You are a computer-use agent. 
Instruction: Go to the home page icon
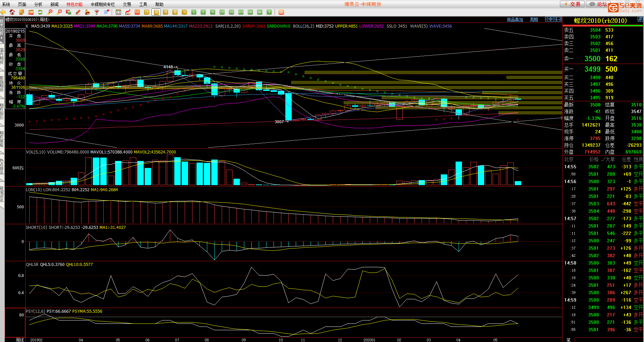pos(12,12)
